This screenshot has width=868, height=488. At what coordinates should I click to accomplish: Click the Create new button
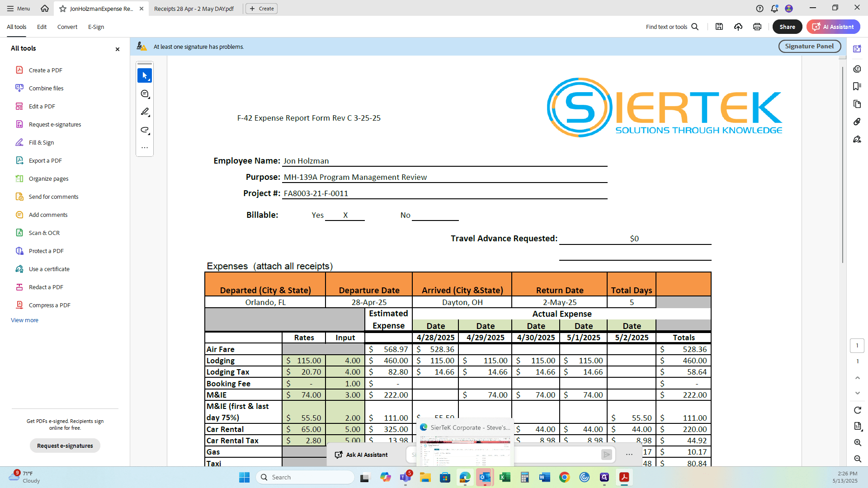tap(261, 9)
